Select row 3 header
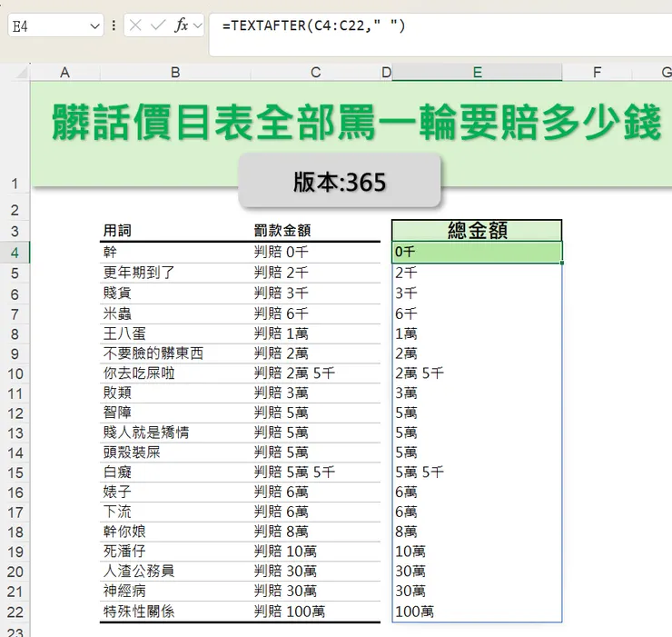 click(15, 232)
